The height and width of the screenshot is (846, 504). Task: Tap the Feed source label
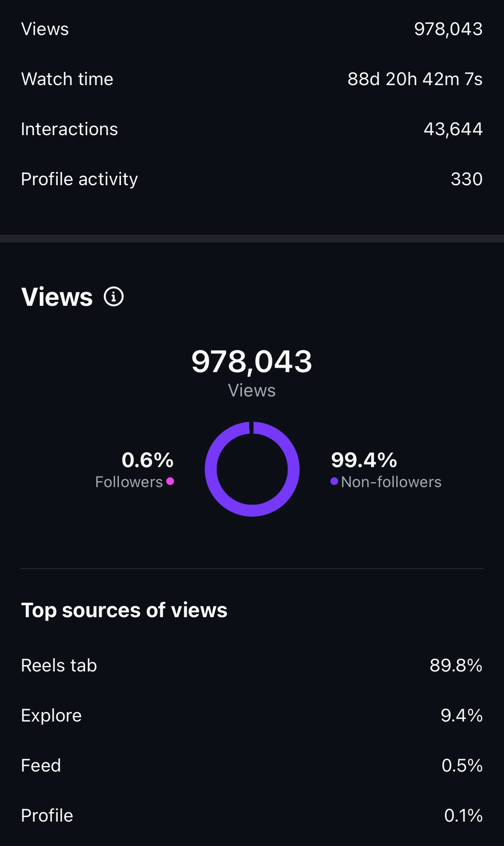tap(41, 766)
